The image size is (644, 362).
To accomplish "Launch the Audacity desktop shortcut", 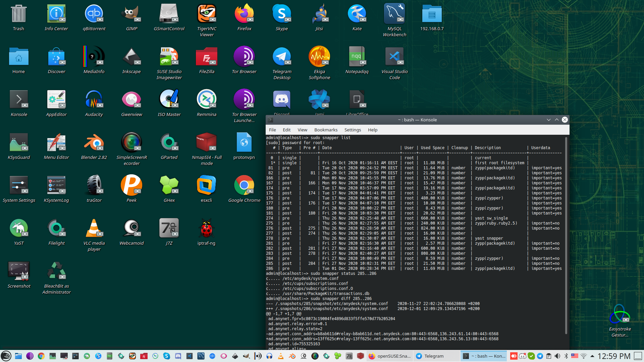I will [x=94, y=100].
